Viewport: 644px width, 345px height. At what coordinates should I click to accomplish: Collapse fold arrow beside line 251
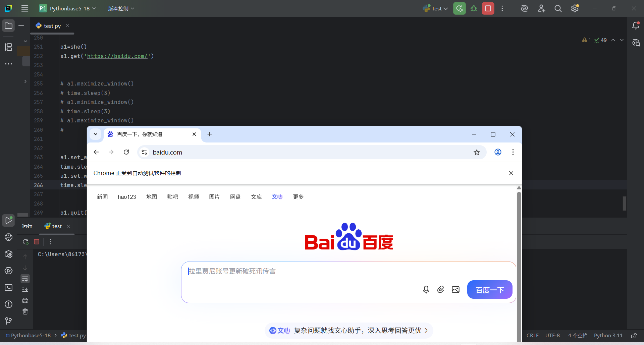tap(25, 41)
